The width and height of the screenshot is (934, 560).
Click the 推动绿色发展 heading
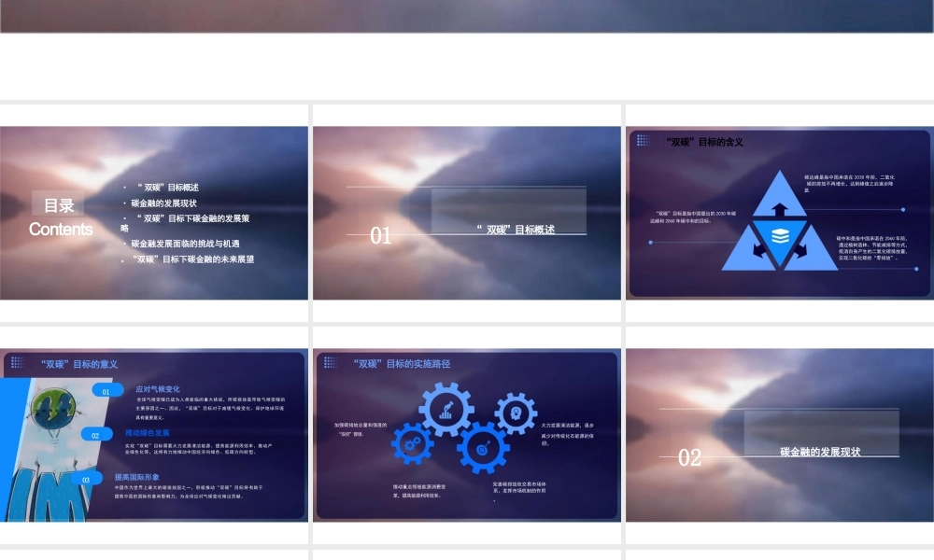point(148,433)
